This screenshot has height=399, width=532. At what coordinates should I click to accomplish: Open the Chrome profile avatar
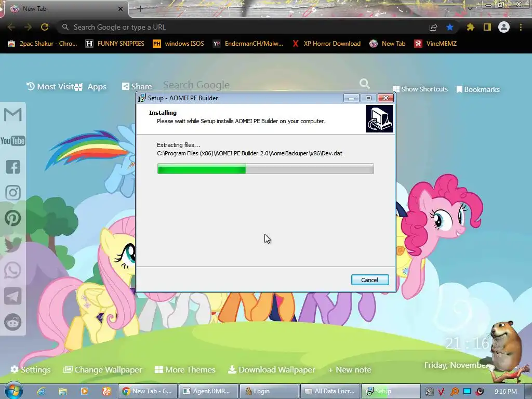coord(504,27)
